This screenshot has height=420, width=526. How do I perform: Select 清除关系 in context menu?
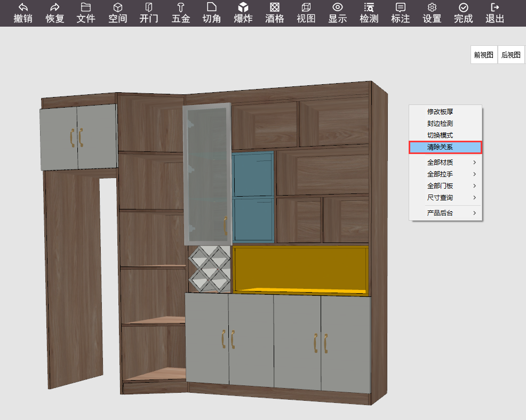click(445, 147)
